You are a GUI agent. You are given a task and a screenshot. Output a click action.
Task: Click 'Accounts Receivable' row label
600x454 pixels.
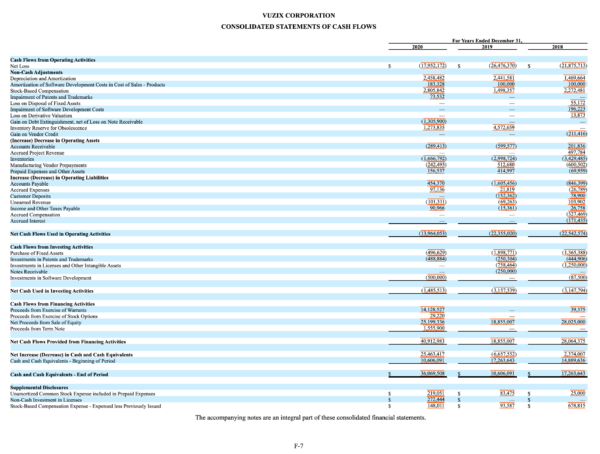33,146
